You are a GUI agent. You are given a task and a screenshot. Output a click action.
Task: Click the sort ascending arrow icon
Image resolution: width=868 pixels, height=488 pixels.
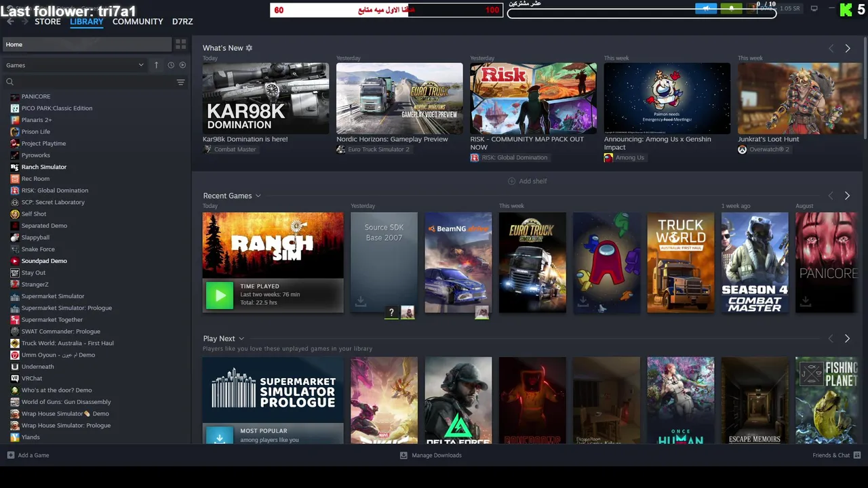point(156,65)
